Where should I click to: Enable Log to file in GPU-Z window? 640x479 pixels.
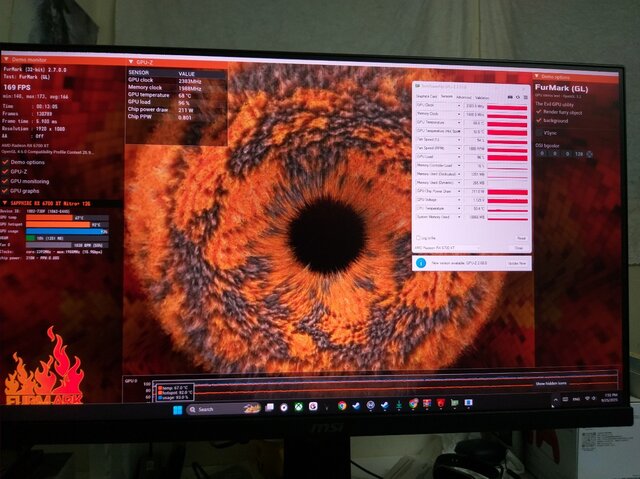pyautogui.click(x=418, y=237)
